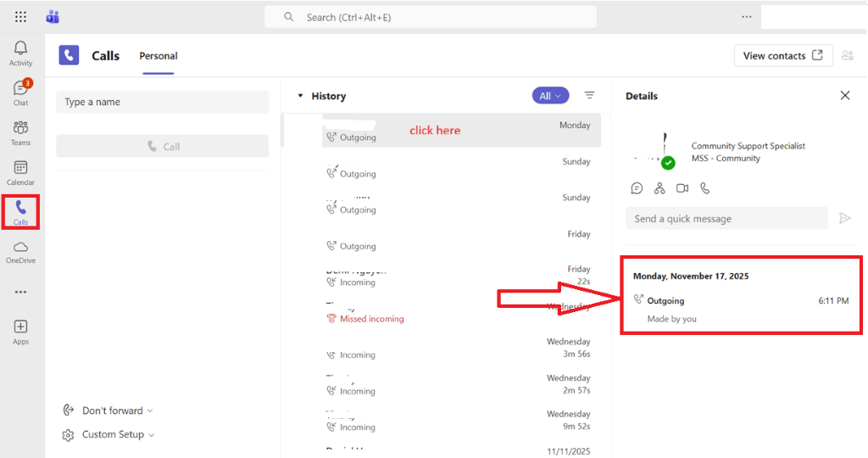The width and height of the screenshot is (868, 458).
Task: Select the Wednesday 2m 57s incoming call
Action: click(441, 384)
